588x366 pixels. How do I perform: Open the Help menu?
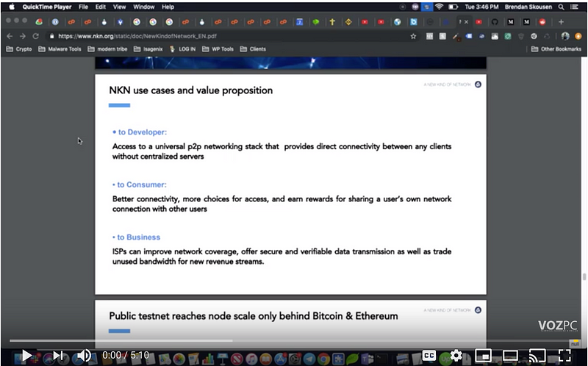point(168,7)
